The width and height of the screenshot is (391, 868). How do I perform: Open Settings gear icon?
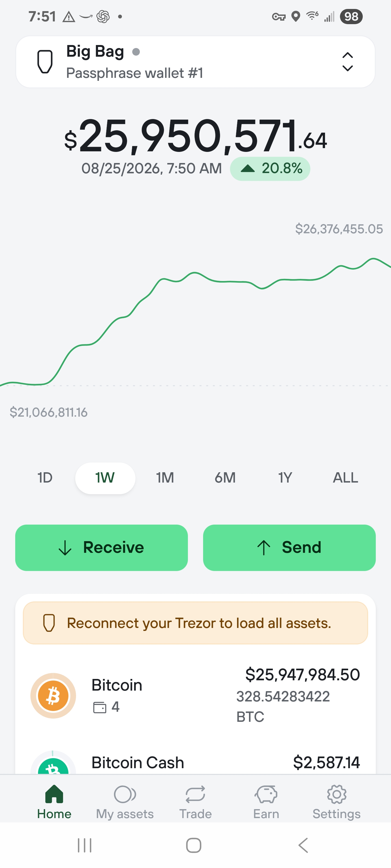[x=336, y=794]
